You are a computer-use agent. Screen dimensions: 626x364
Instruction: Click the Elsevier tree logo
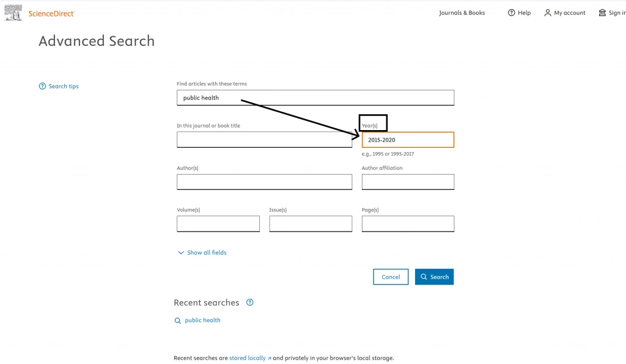coord(13,13)
